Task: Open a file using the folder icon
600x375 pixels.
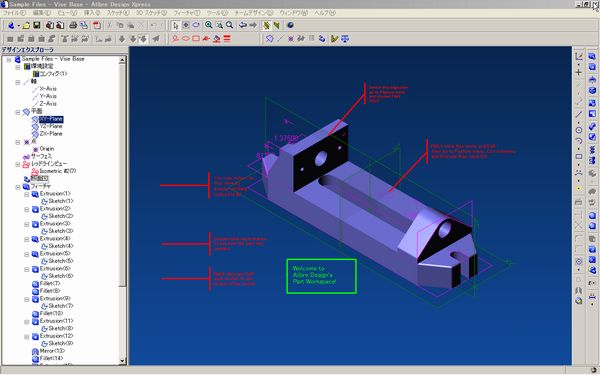Action: 26,25
